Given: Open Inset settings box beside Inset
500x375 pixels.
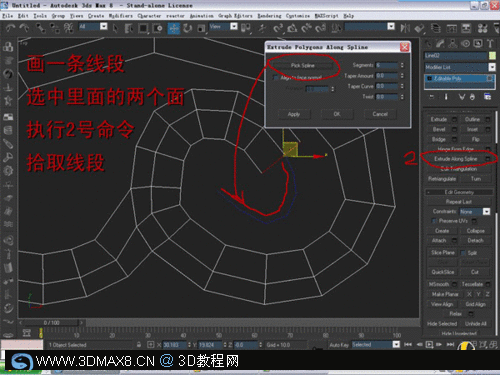Looking at the screenshot, I should [488, 129].
